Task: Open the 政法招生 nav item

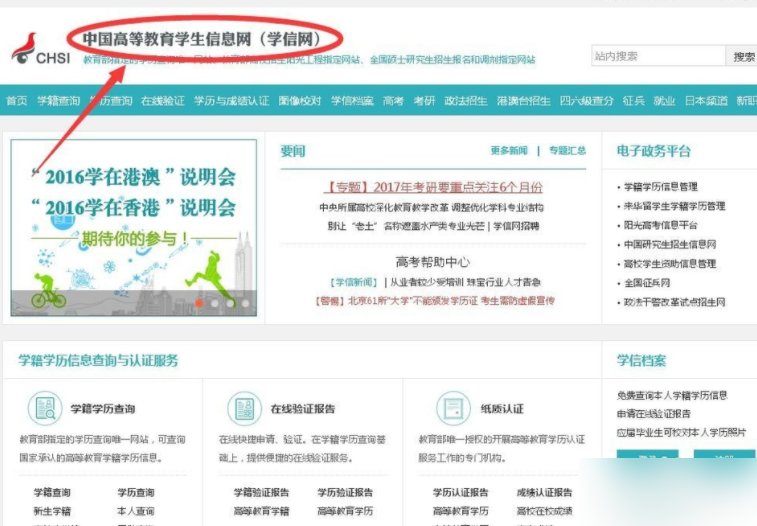Action: [x=466, y=100]
